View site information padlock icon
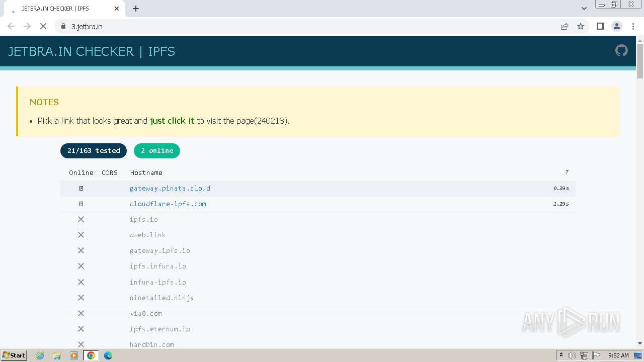This screenshot has width=644, height=362. [x=63, y=26]
